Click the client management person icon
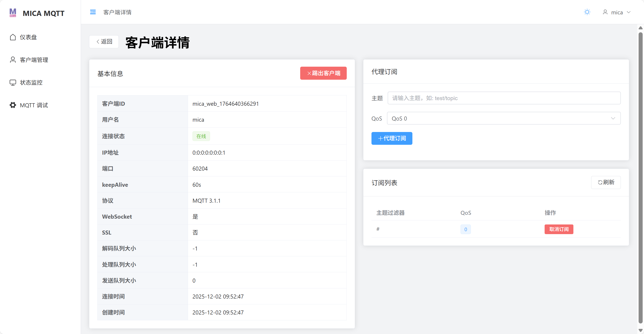 click(x=13, y=59)
